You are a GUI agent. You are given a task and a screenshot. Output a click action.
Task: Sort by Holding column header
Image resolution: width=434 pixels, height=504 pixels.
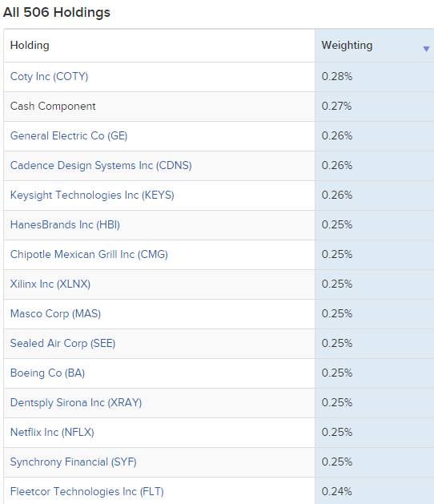30,46
